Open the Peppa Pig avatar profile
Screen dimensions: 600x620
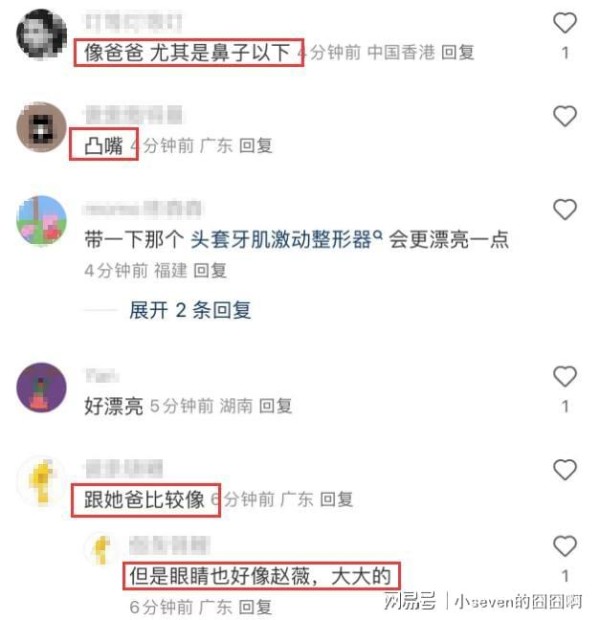[x=42, y=221]
